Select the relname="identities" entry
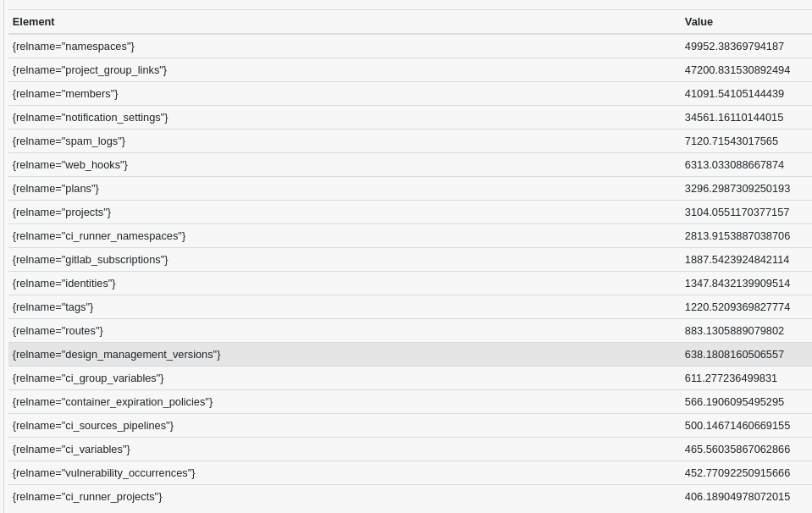Image resolution: width=812 pixels, height=513 pixels. click(x=64, y=284)
